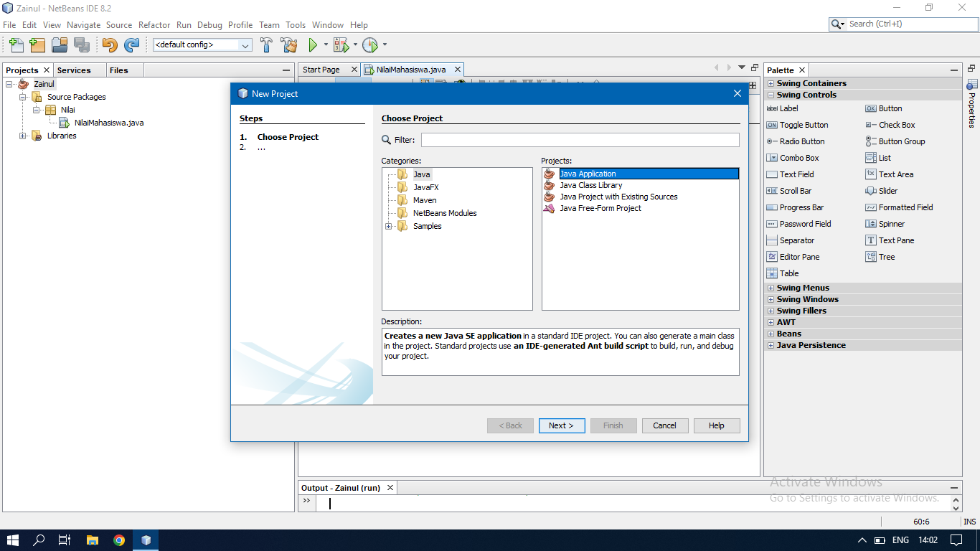Screen dimensions: 980x551
Task: Open the Refactor menu
Action: point(154,24)
